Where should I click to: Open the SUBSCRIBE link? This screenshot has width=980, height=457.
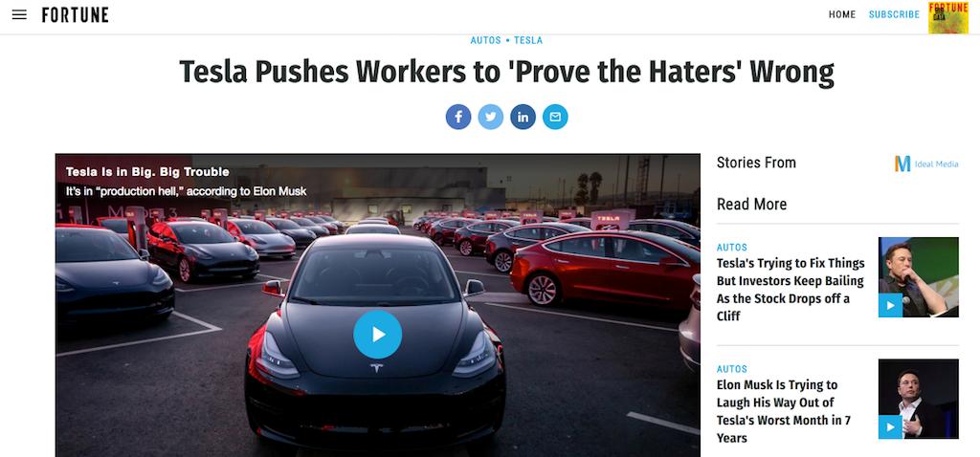tap(894, 14)
